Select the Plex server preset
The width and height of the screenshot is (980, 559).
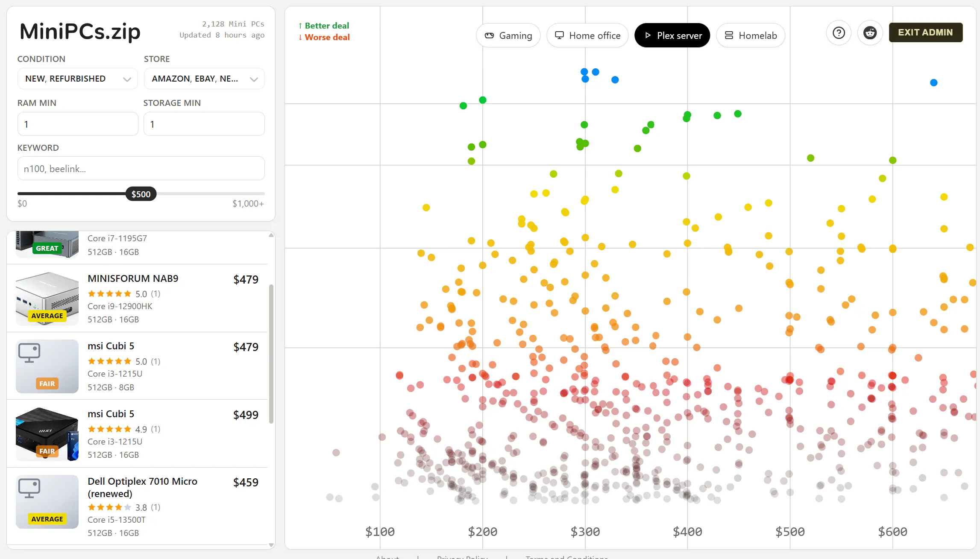click(x=672, y=35)
